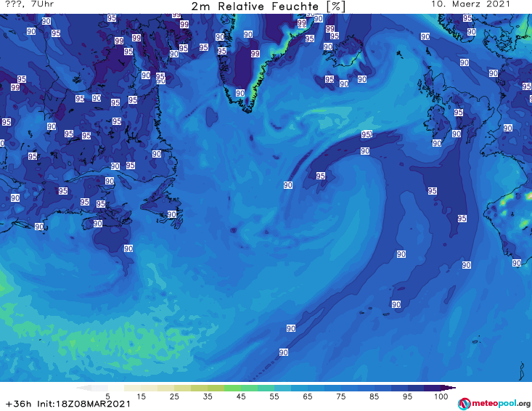Click the legend value "25"
532x411 pixels.
174,396
